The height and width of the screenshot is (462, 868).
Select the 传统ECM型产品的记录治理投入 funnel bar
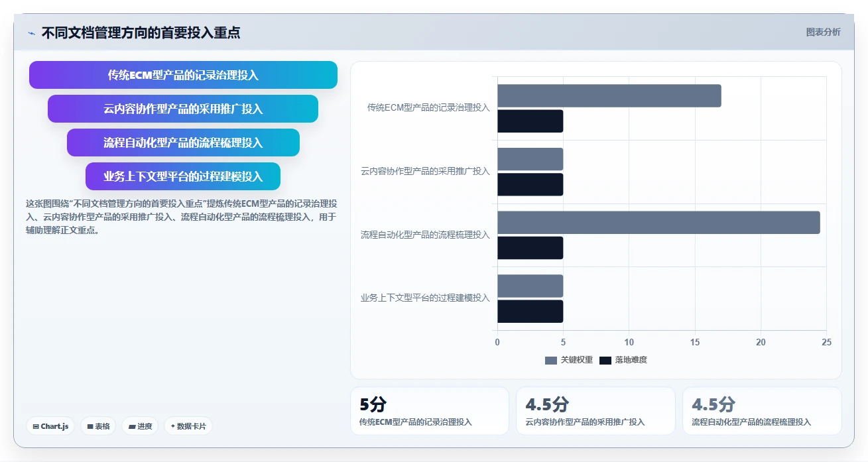pos(183,75)
